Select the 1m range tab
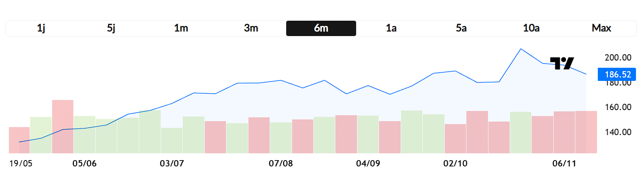This screenshot has height=180, width=644. [181, 28]
